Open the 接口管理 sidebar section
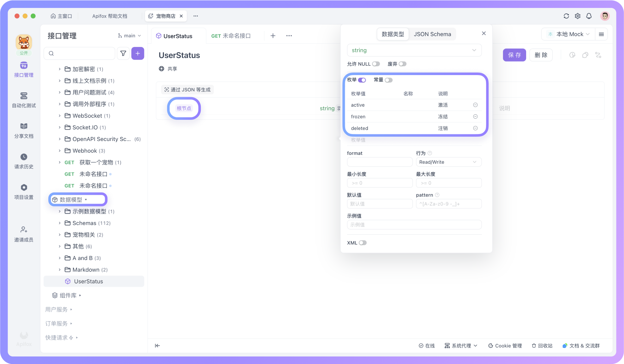Screen dimensions: 624x364 click(24, 70)
